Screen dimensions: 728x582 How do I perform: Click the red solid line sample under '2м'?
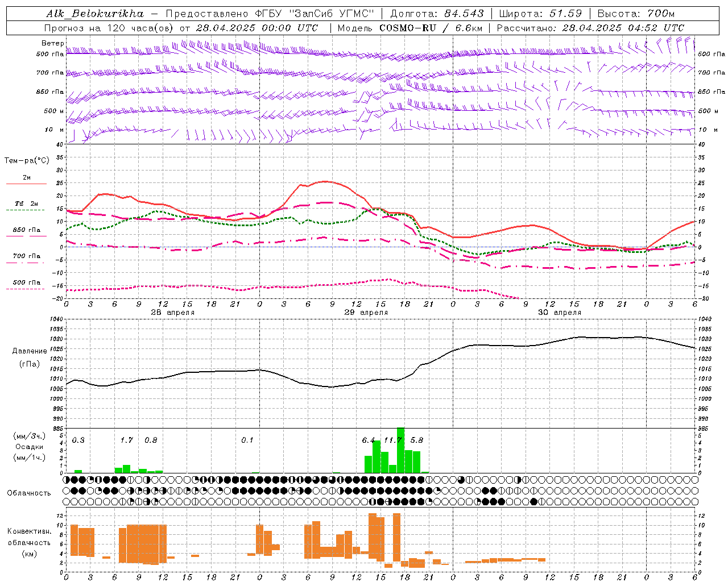tap(26, 184)
